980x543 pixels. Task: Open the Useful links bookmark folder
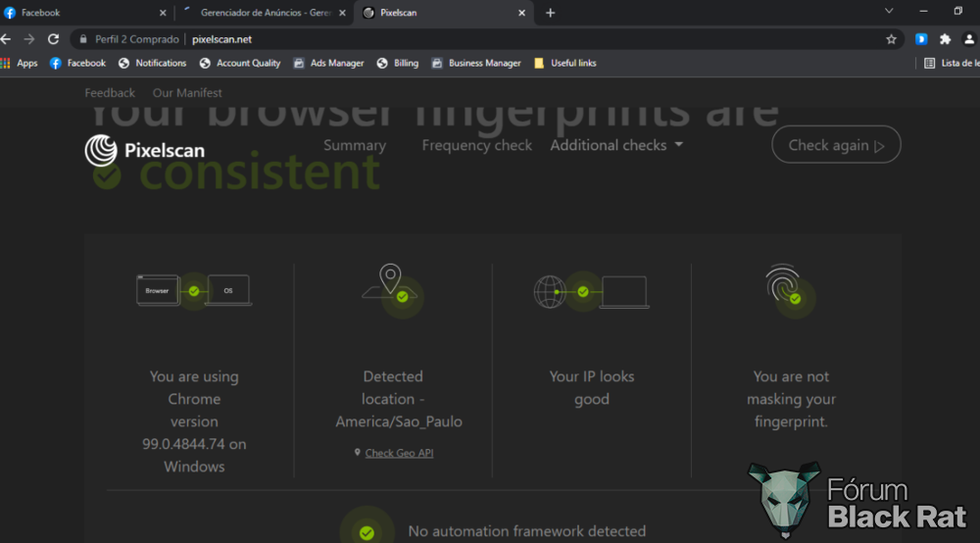click(x=565, y=63)
